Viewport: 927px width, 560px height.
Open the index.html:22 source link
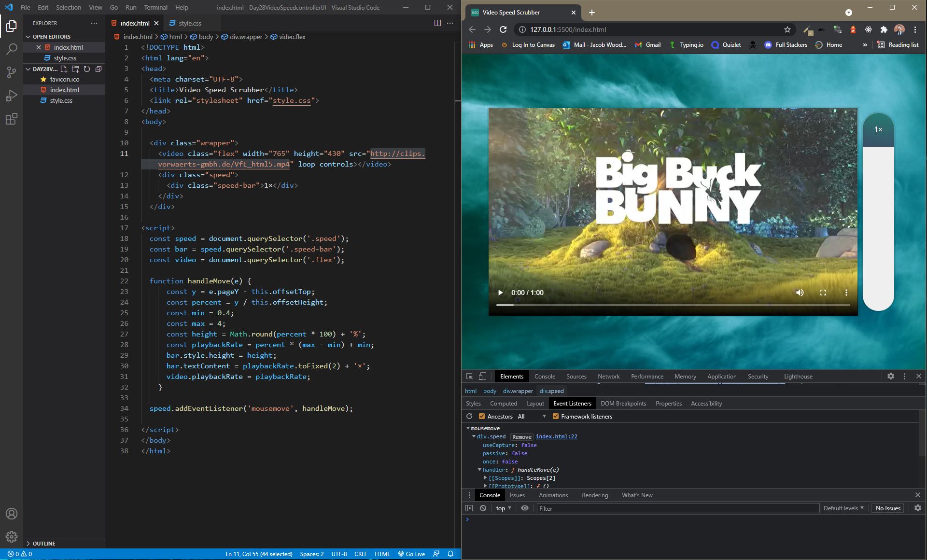(556, 436)
